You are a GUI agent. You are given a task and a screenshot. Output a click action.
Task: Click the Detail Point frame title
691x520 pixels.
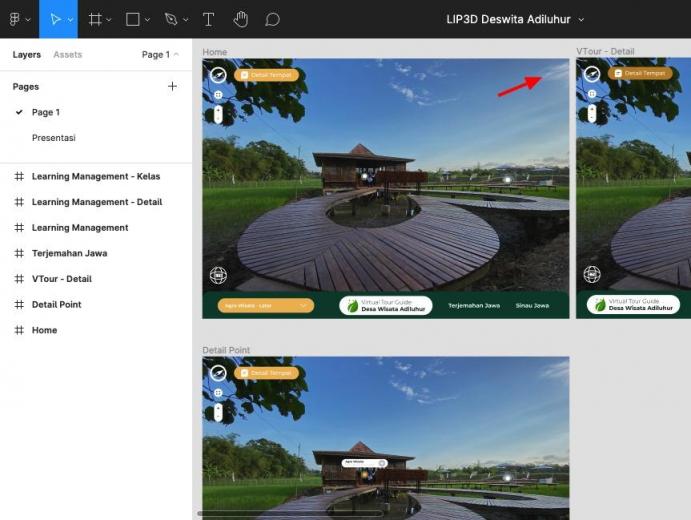coord(226,350)
